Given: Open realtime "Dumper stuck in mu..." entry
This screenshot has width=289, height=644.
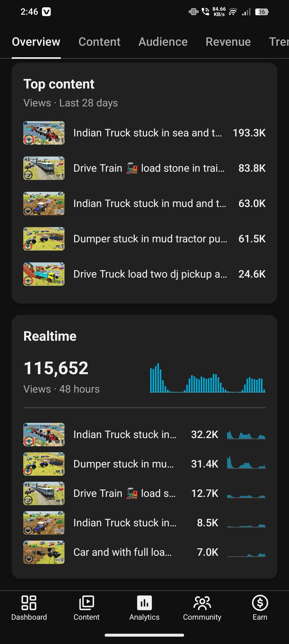Looking at the screenshot, I should pos(124,464).
